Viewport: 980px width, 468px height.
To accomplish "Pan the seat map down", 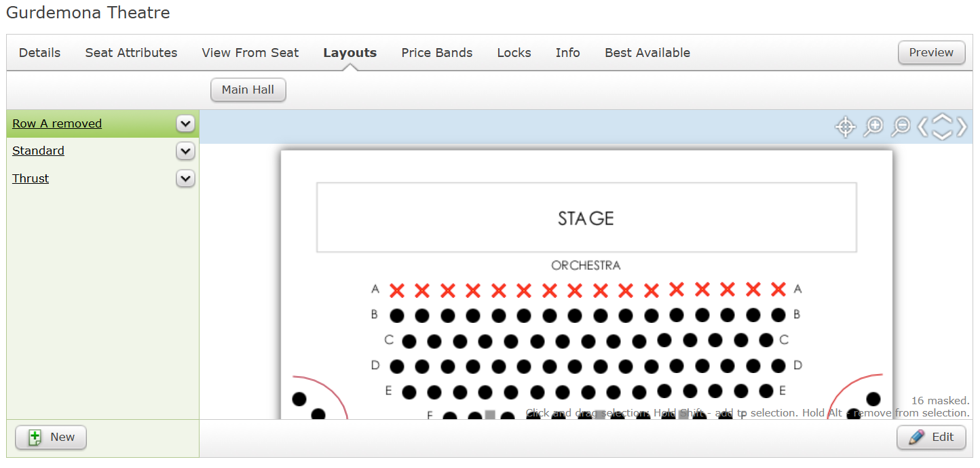I will pos(942,136).
